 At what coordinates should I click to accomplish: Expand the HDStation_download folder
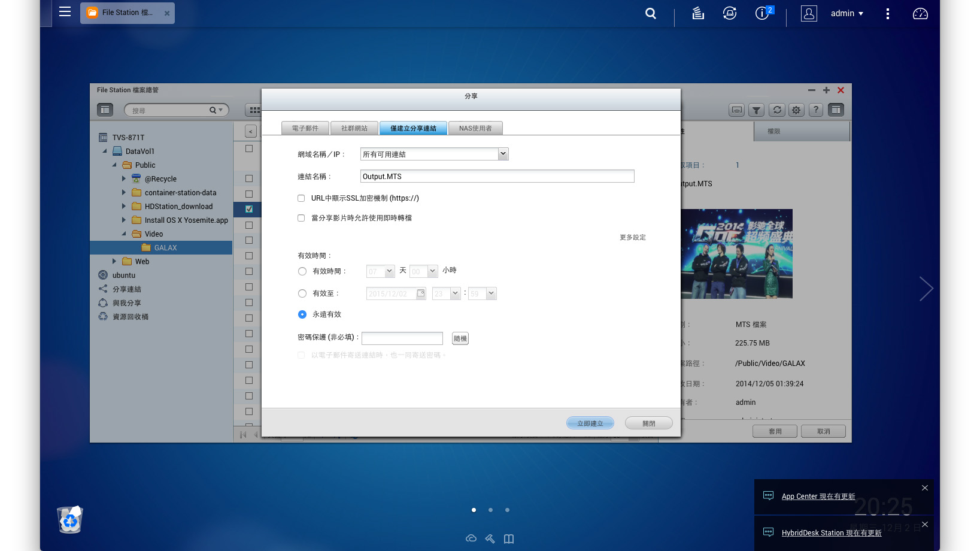[x=124, y=206]
